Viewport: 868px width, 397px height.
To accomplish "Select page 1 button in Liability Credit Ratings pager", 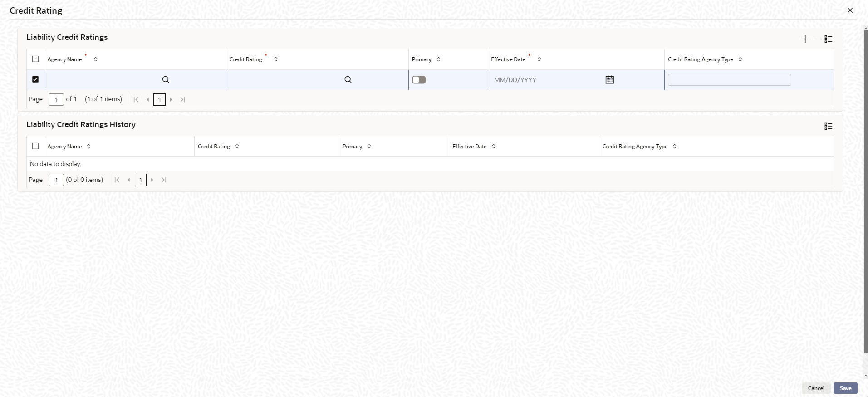I will point(159,99).
